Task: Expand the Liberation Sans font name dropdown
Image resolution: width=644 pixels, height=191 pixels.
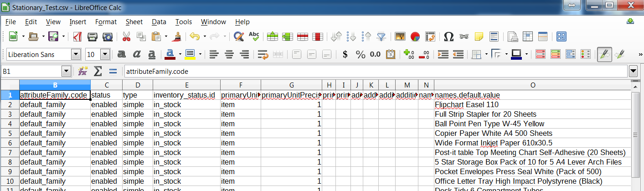Action: pos(76,55)
